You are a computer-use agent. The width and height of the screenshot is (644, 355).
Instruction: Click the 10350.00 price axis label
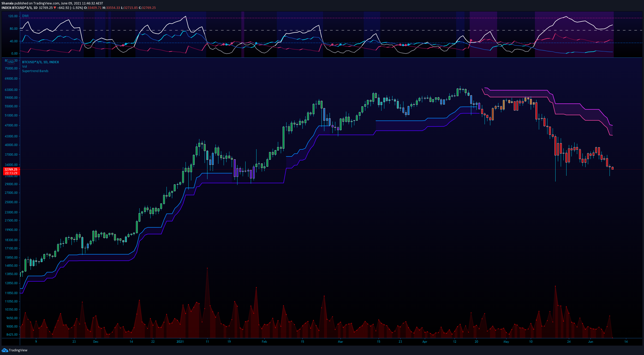(11, 310)
